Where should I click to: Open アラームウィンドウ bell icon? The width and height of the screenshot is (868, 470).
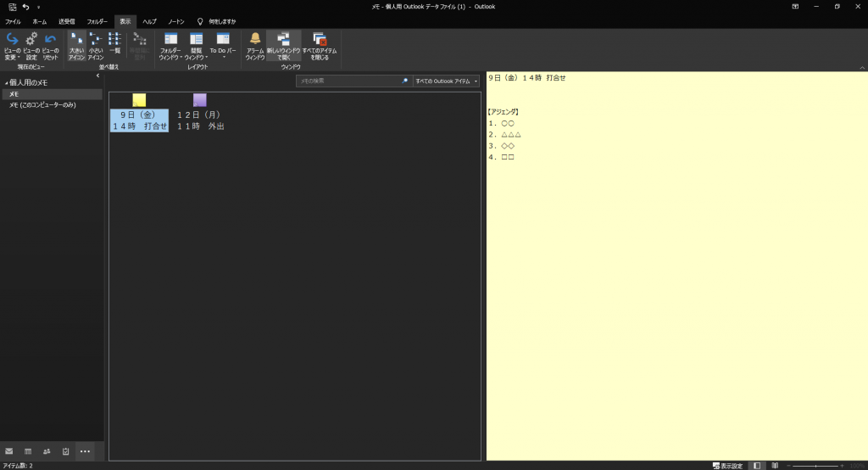click(255, 46)
